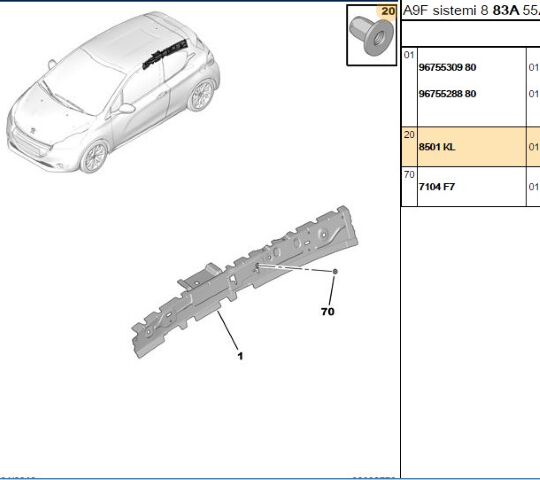Select highlighted part 8501 KL
Image resolution: width=540 pixels, height=480 pixels.
coord(437,147)
